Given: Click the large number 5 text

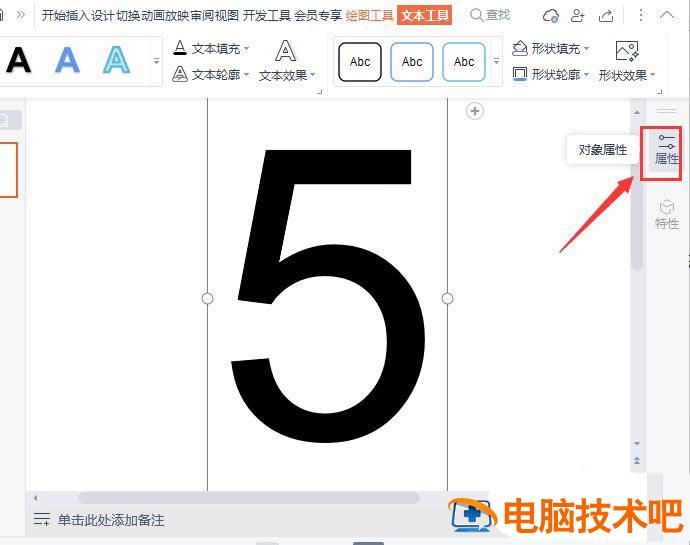Looking at the screenshot, I should point(328,296).
